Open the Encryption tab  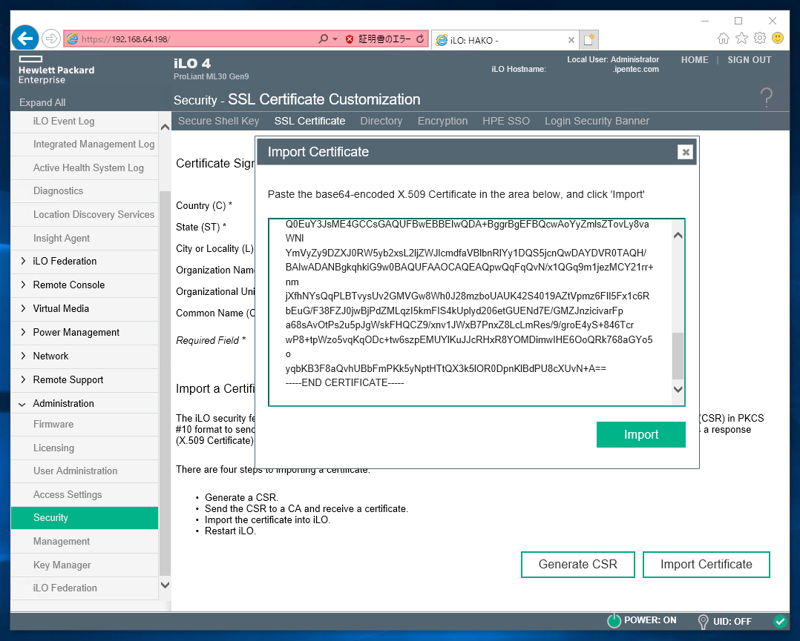tap(442, 121)
